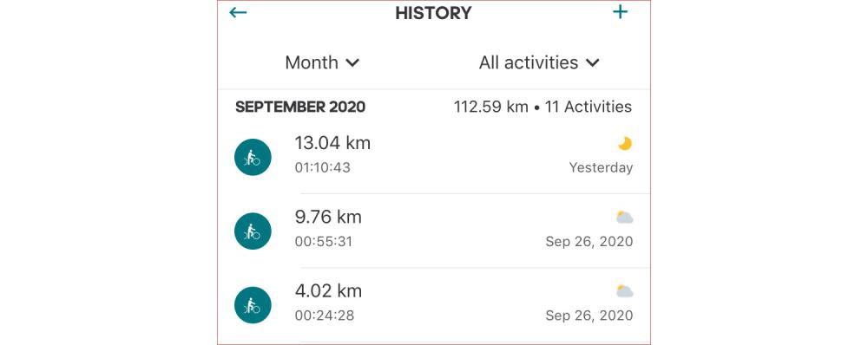Open the 4.02 km activity entry
This screenshot has height=345, width=868.
[434, 305]
